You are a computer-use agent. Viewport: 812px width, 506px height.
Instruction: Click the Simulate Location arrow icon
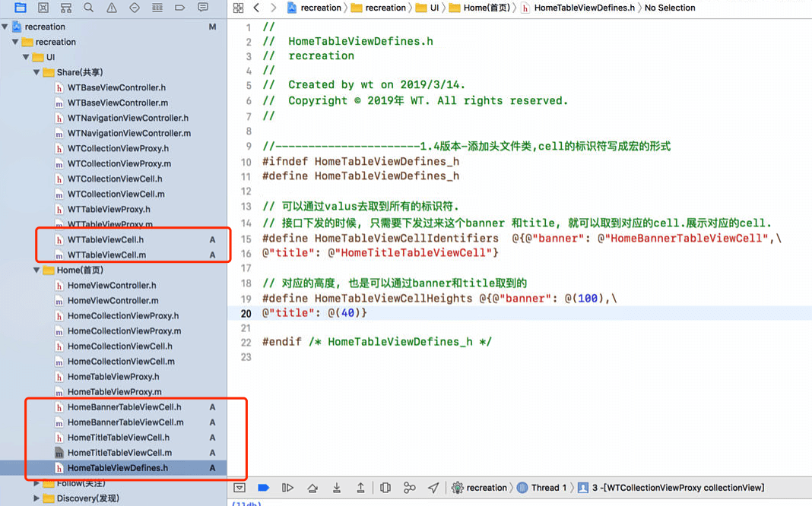[x=433, y=487]
